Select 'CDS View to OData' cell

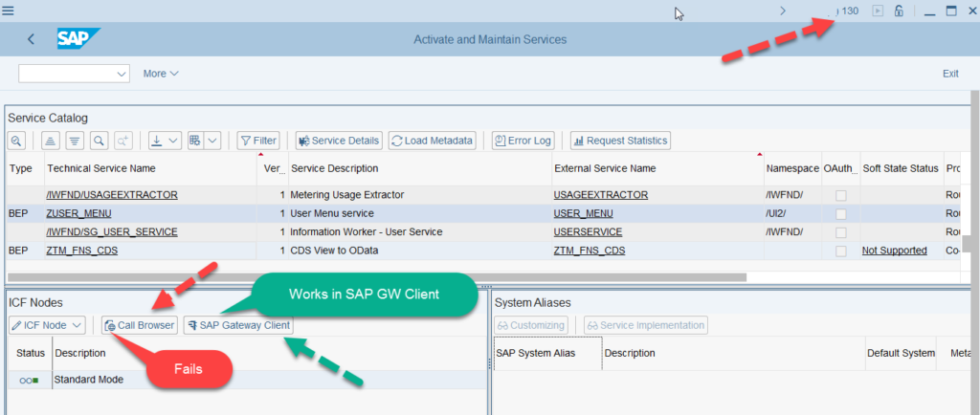pos(420,251)
